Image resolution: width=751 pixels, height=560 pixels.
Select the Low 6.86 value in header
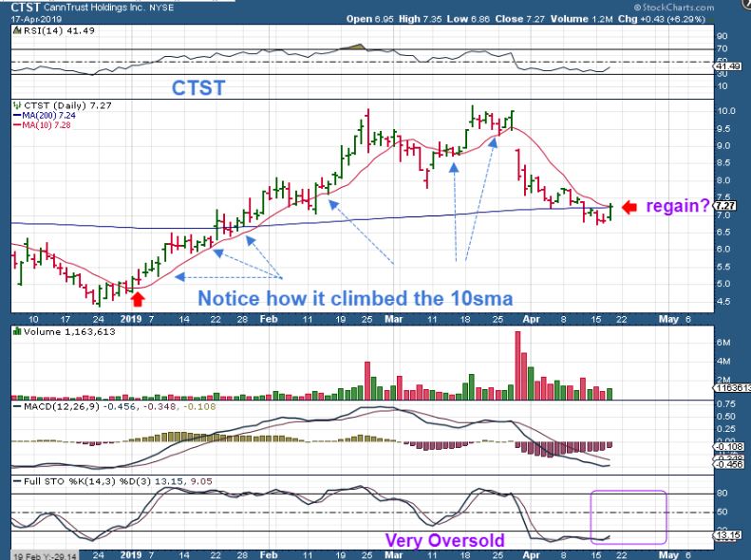[x=469, y=19]
